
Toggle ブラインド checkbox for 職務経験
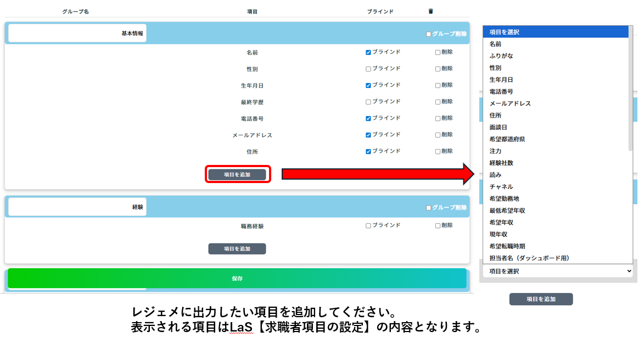368,226
